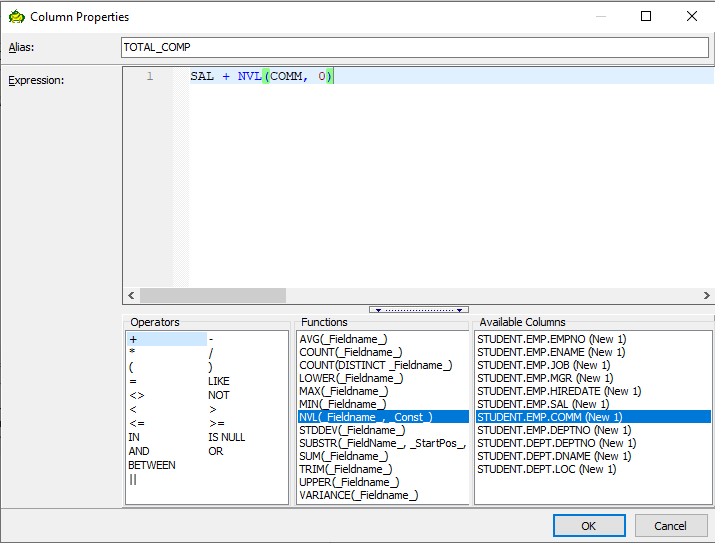Maximize the Column Properties window
This screenshot has width=715, height=543.
(646, 16)
